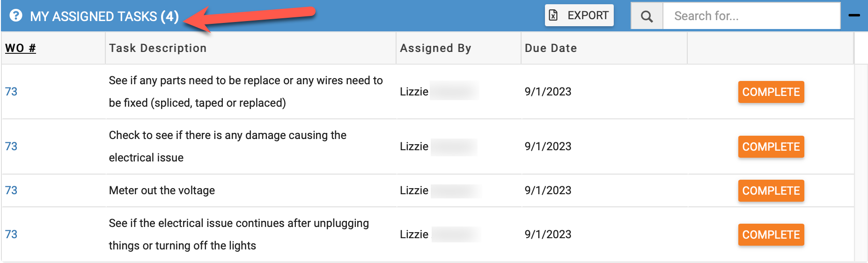The height and width of the screenshot is (263, 868).
Task: Click the vertical scrollbar of task table
Action: click(861, 163)
